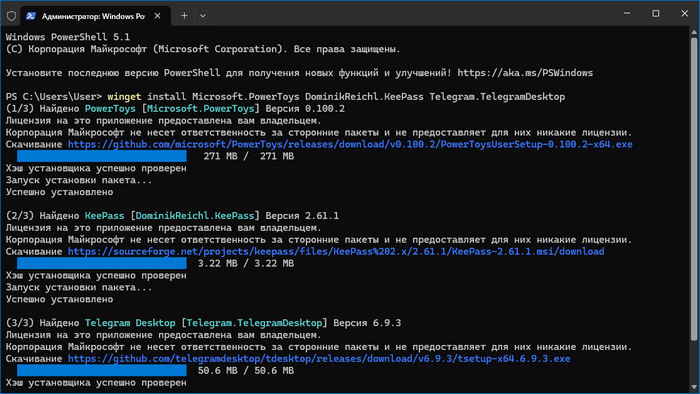This screenshot has width=700, height=394.
Task: Click the '271 MB / 271 MB' text
Action: (249, 156)
